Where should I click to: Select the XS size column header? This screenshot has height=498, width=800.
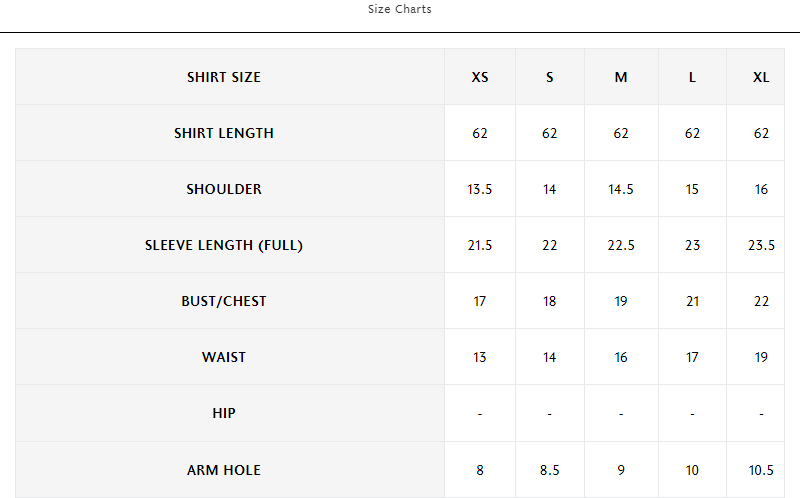480,77
